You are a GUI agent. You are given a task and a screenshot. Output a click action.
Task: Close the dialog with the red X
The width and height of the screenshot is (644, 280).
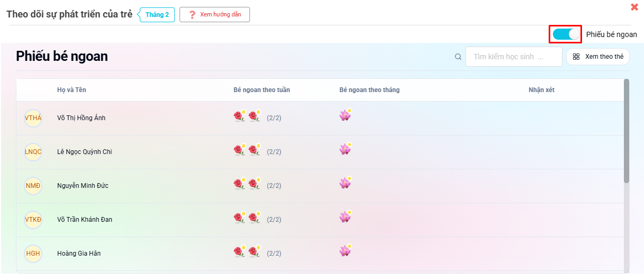[634, 7]
